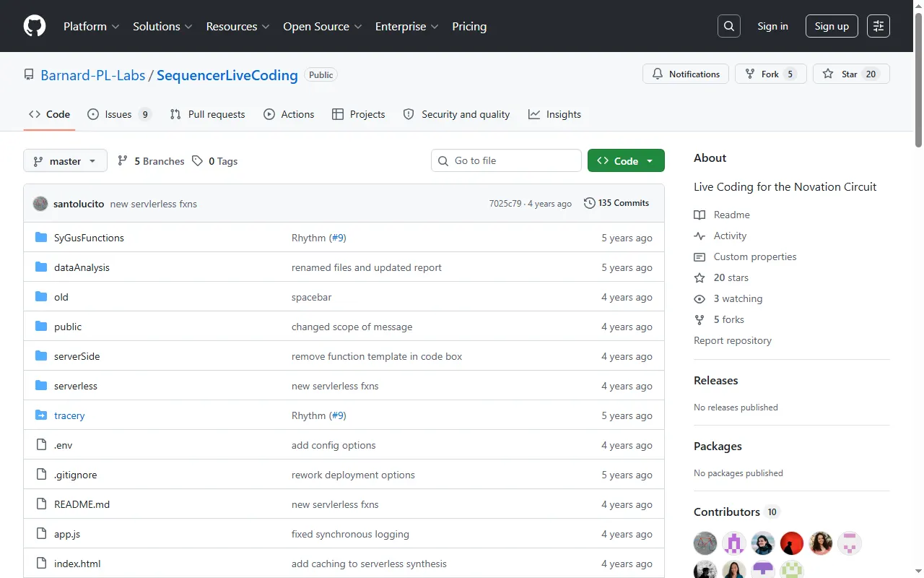
Task: Fork this repository
Action: point(771,74)
